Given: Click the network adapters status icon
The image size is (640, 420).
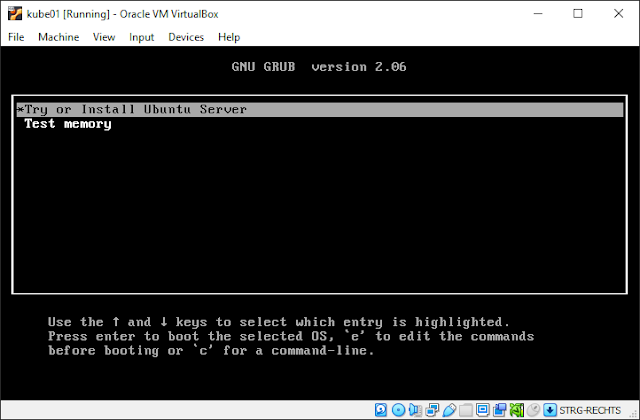Looking at the screenshot, I should pos(432,410).
